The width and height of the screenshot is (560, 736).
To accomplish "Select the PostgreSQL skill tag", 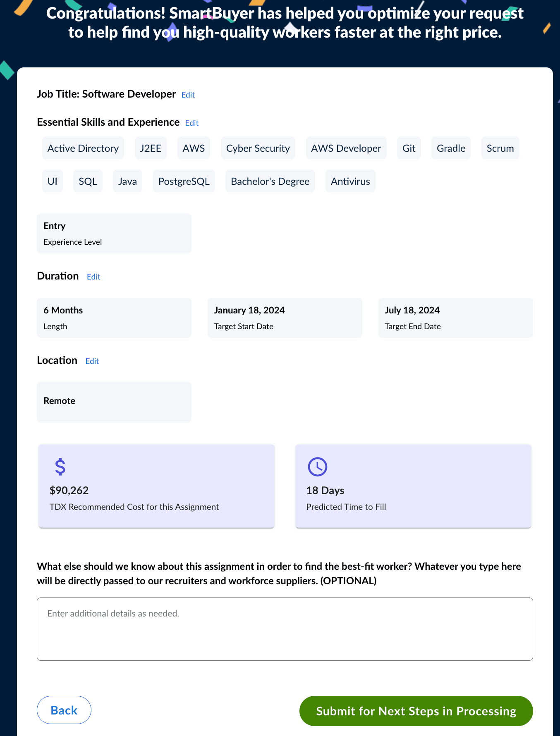I will pyautogui.click(x=184, y=181).
